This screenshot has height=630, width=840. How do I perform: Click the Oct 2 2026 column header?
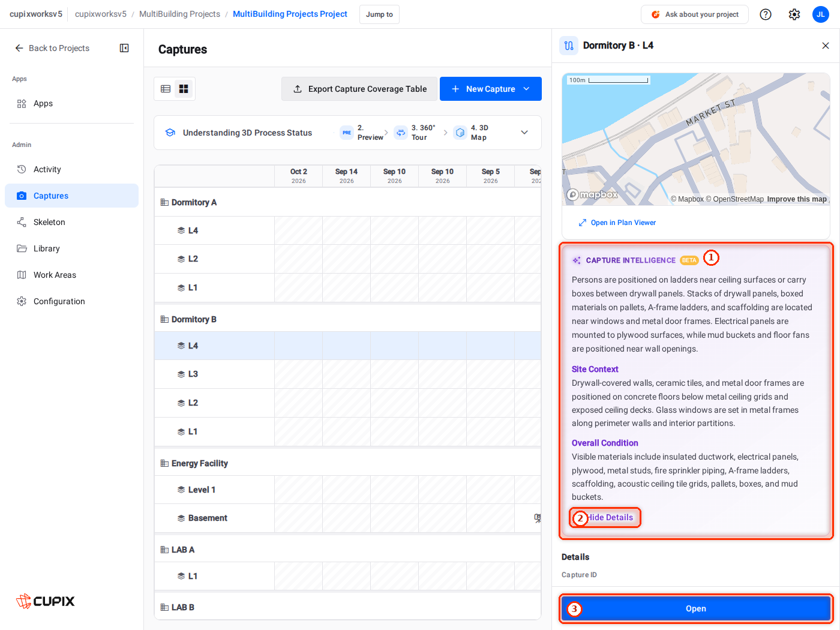point(299,176)
